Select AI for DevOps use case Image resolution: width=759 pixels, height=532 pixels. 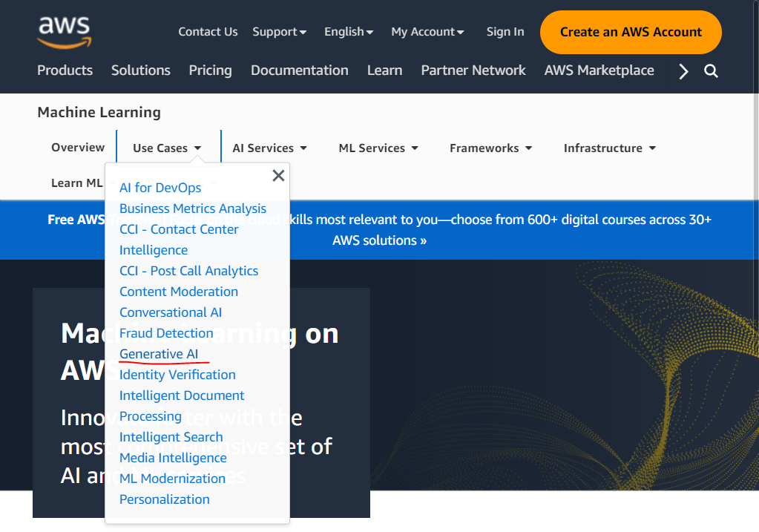(160, 188)
